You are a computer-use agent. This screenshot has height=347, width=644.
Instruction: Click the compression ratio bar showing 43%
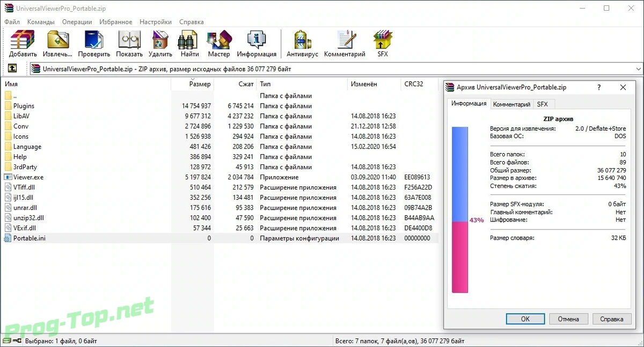(x=460, y=209)
